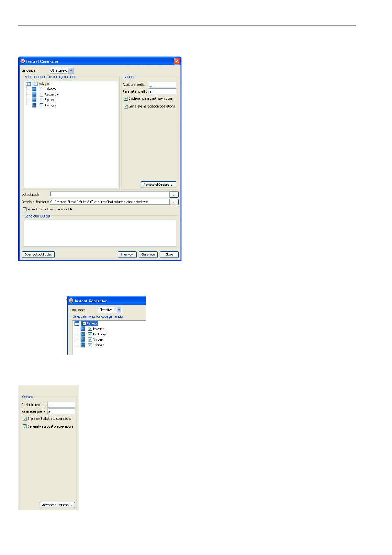Click the Square class icon beside its unchecked box
This screenshot has height=555, width=392.
(x=35, y=100)
